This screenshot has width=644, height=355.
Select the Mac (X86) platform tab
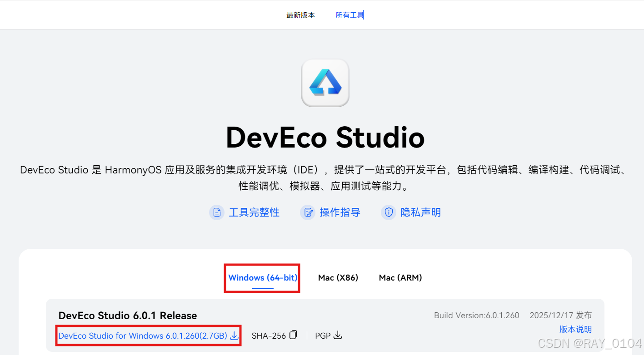coord(338,277)
